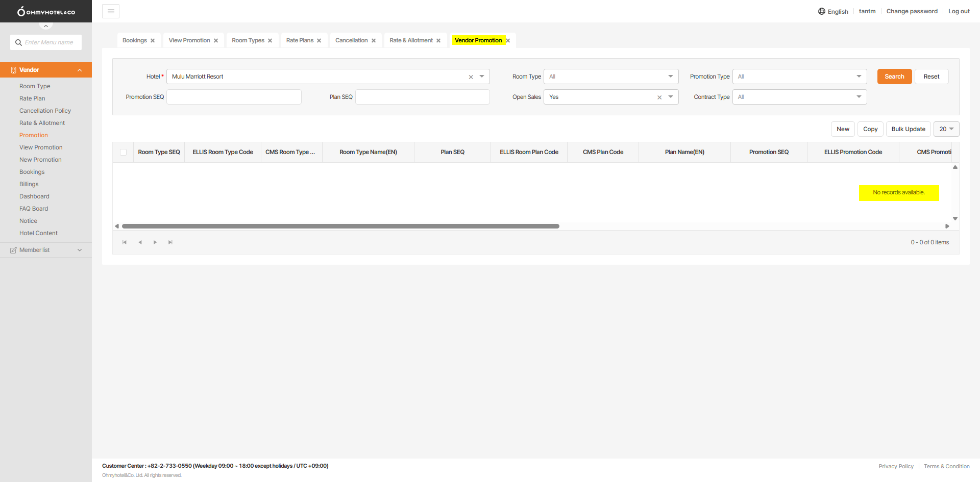Go to previous page of results
This screenshot has width=980, height=482.
click(140, 242)
